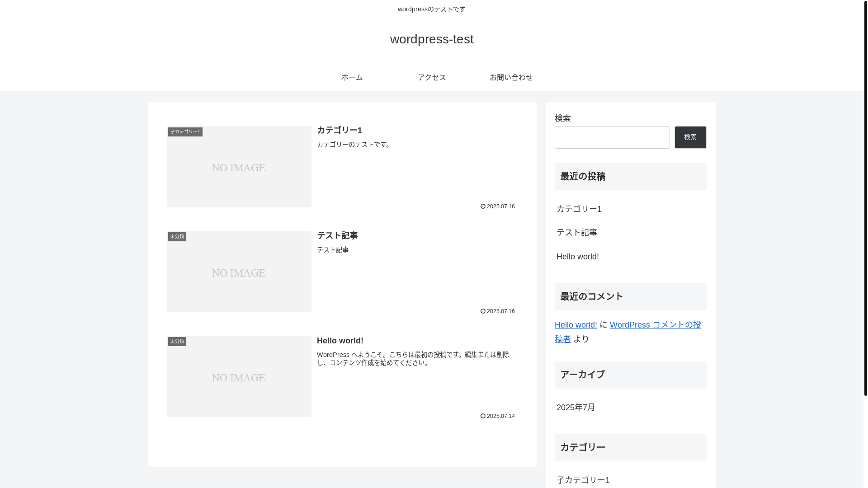Open the お問い合わせ menu item
The image size is (868, 488).
coord(511,77)
